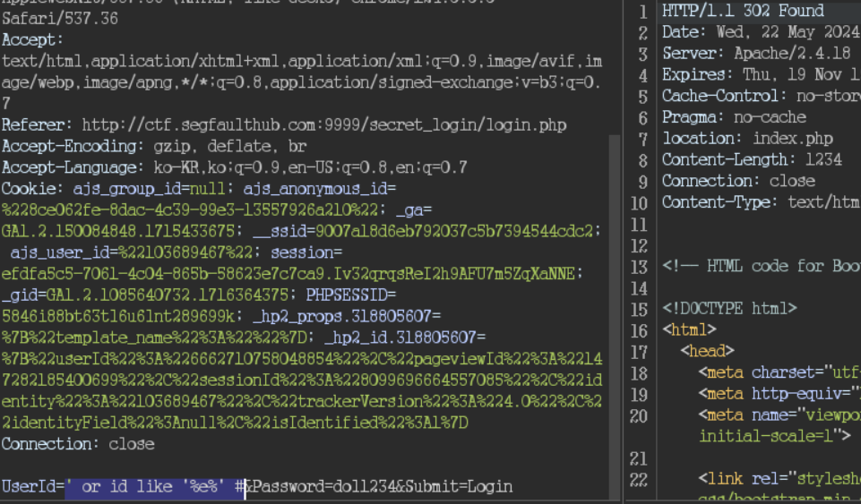Click the <head> tag in the response
The width and height of the screenshot is (861, 504).
707,351
